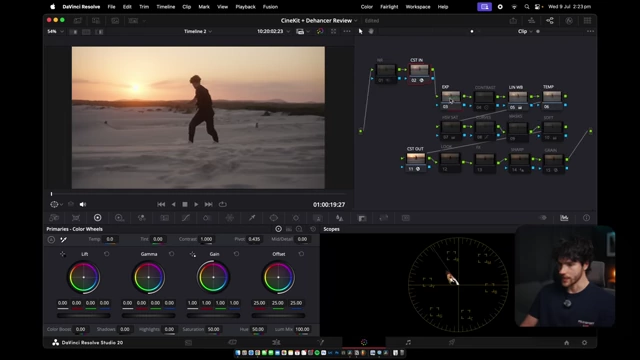Viewport: 640px width, 360px height.
Task: Open node editor three-dot options menu
Action: point(590,31)
